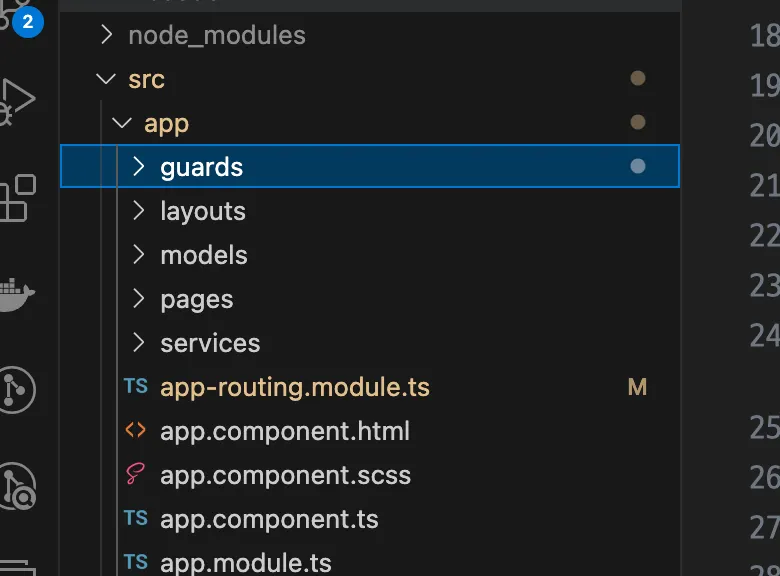The image size is (780, 576).
Task: Collapse the app folder chevron
Action: click(122, 124)
